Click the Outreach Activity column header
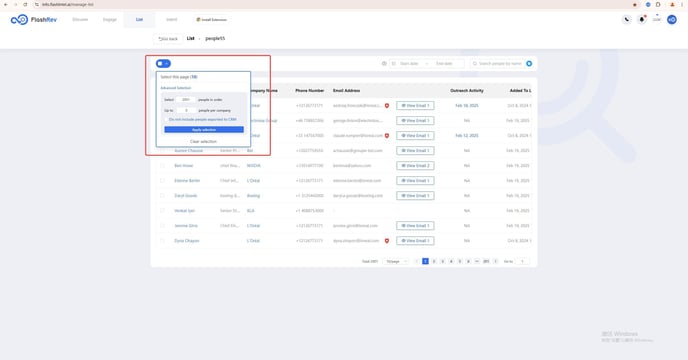The height and width of the screenshot is (360, 688). 467,90
